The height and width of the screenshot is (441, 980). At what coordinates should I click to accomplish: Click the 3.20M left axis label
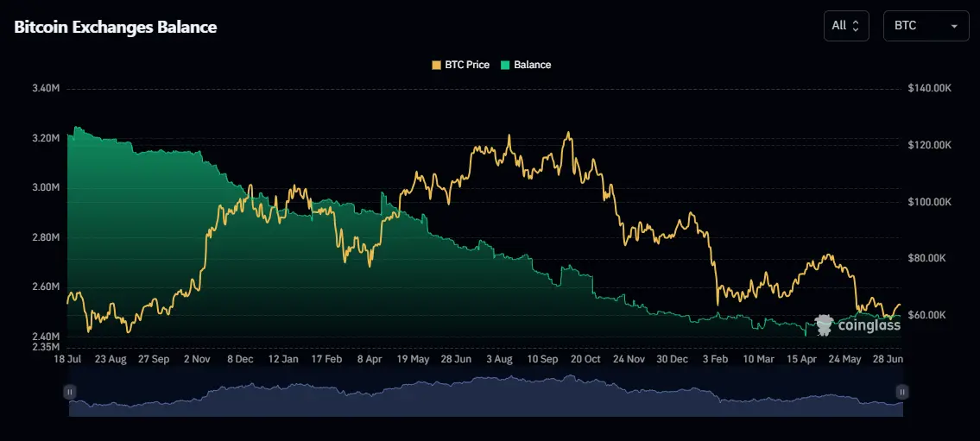coord(46,138)
